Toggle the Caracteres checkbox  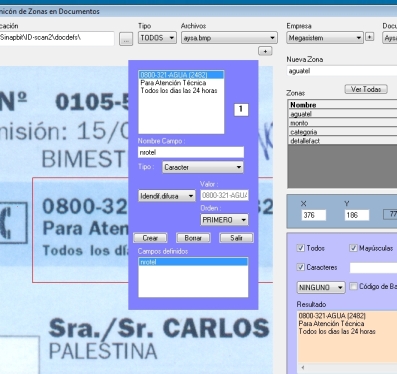point(301,267)
